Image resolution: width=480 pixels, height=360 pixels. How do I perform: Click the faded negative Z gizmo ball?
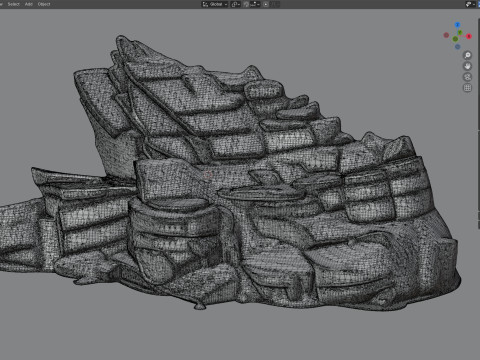point(457,47)
